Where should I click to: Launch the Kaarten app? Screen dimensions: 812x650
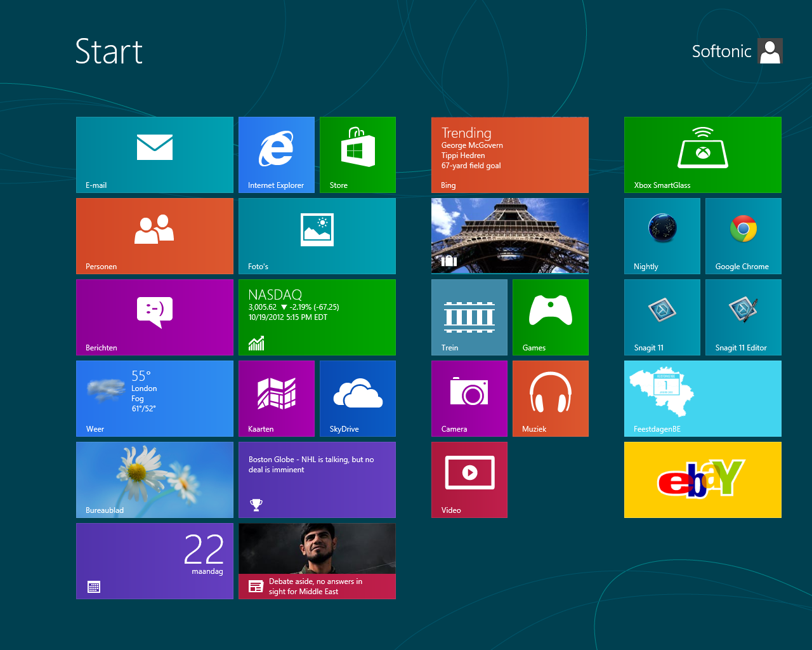click(276, 398)
